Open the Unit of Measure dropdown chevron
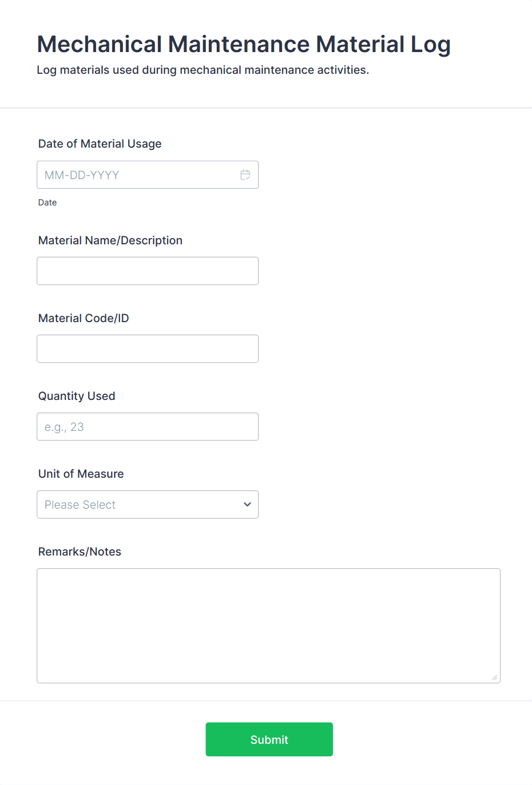The height and width of the screenshot is (785, 532). [247, 504]
